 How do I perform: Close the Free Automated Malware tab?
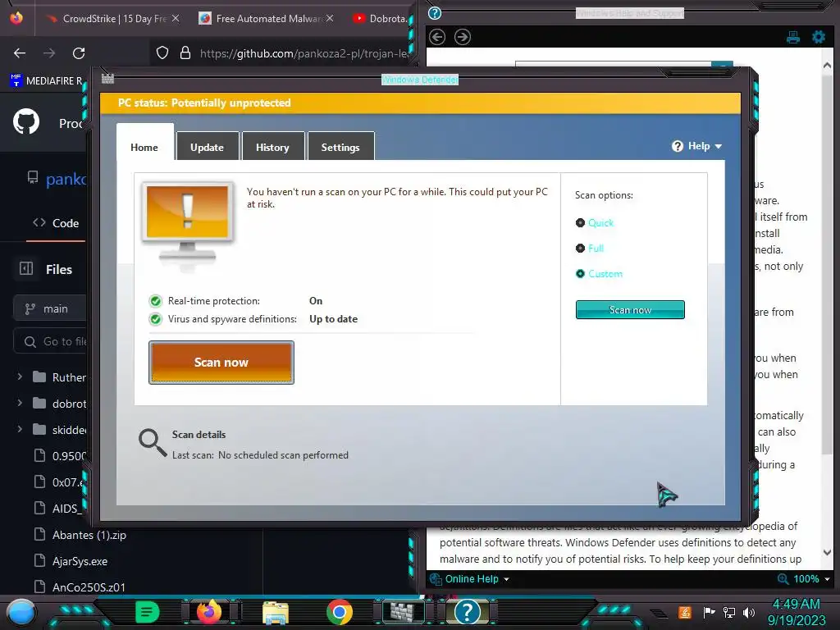pyautogui.click(x=330, y=18)
